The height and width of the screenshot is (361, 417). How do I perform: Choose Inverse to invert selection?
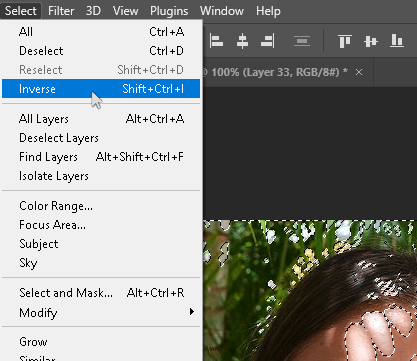click(x=101, y=89)
